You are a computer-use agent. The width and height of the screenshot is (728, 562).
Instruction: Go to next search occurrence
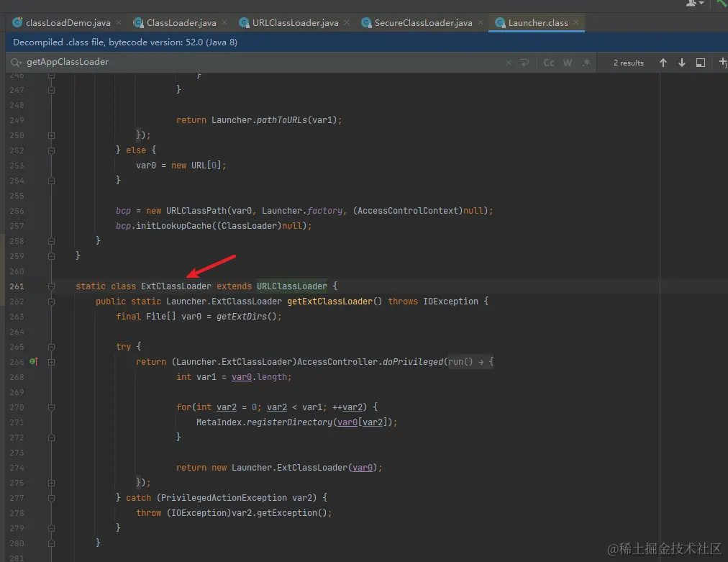681,63
